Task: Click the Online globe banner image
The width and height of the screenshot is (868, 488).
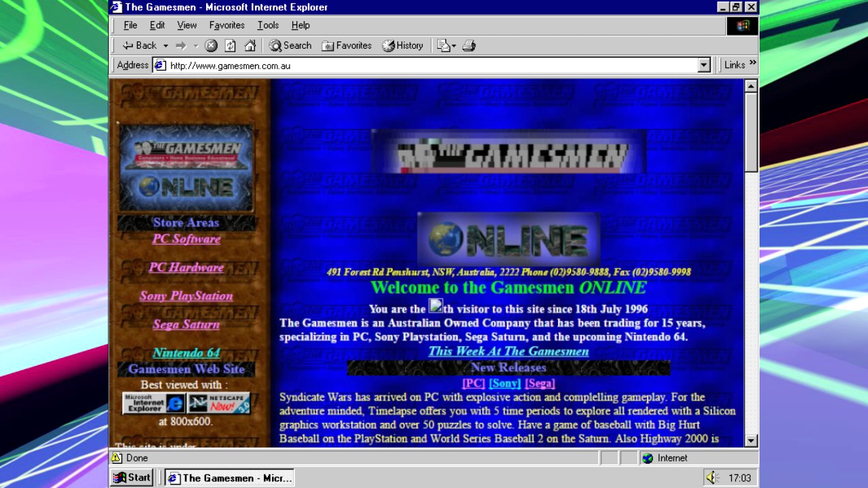Action: pyautogui.click(x=509, y=239)
